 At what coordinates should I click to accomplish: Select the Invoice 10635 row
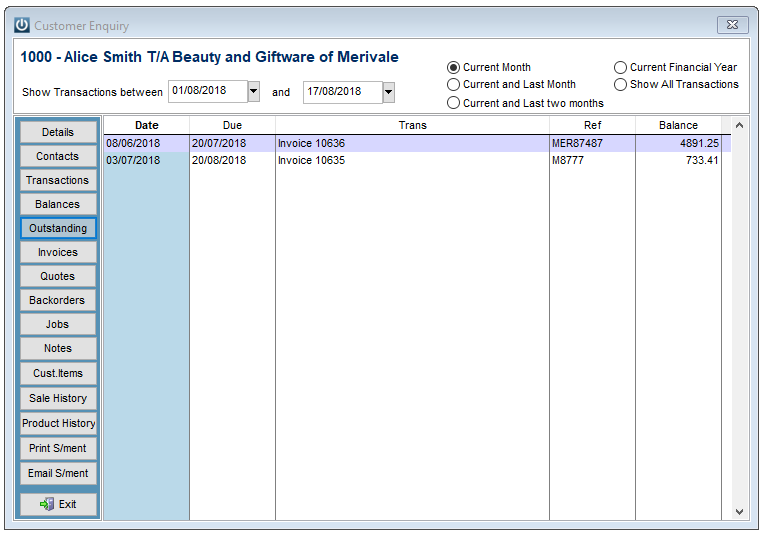click(x=417, y=160)
